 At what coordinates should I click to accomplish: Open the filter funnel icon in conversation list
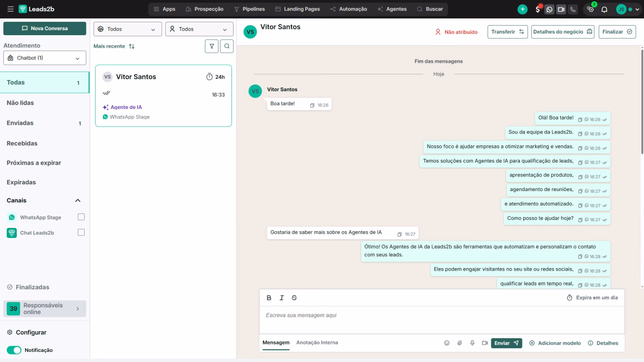[x=212, y=46]
